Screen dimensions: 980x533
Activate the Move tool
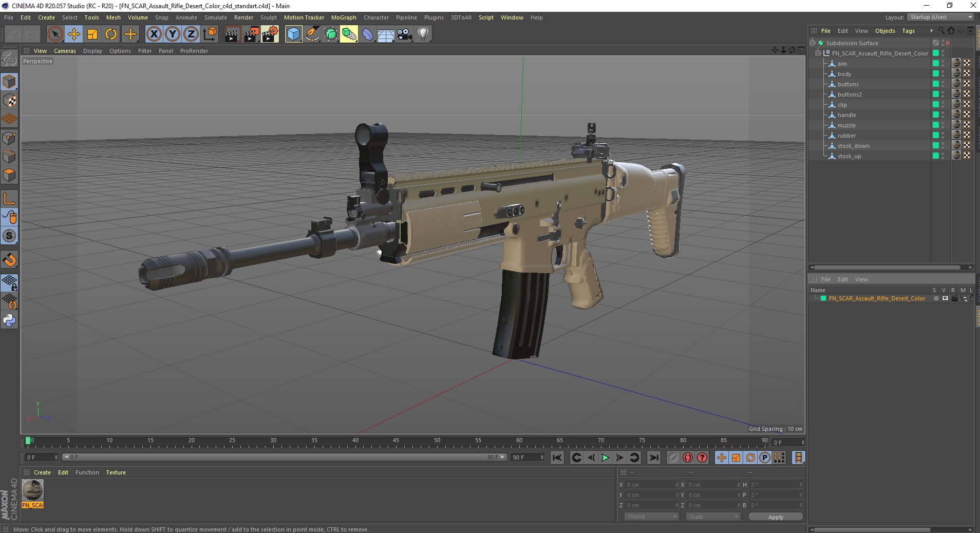pyautogui.click(x=74, y=34)
